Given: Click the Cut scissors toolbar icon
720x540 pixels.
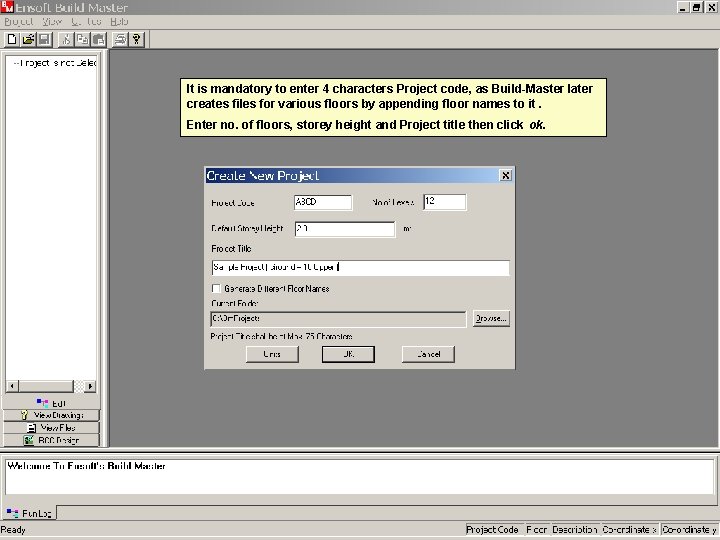Looking at the screenshot, I should (x=66, y=39).
